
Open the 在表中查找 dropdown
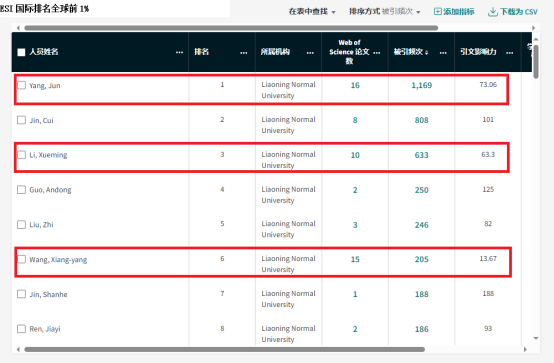pyautogui.click(x=312, y=12)
